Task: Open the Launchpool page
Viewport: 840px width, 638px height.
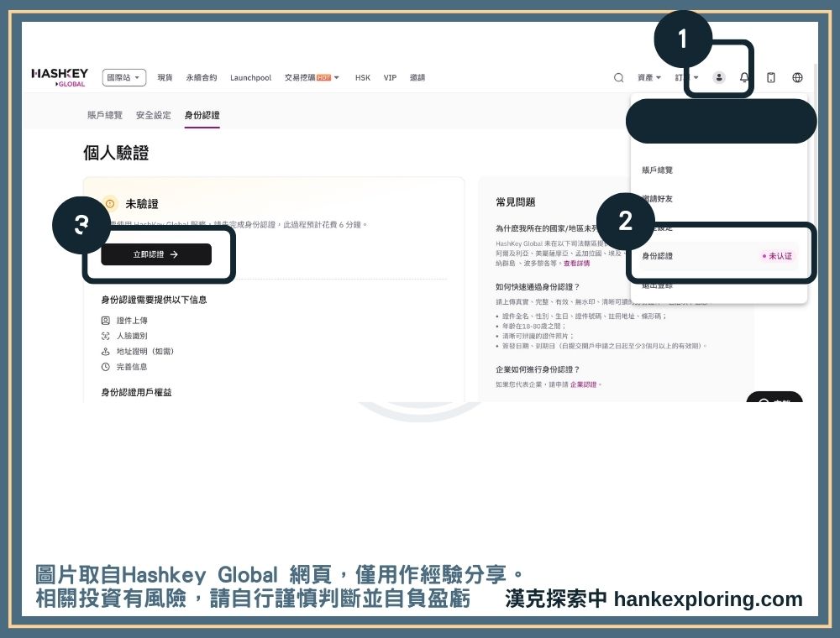Action: (250, 77)
